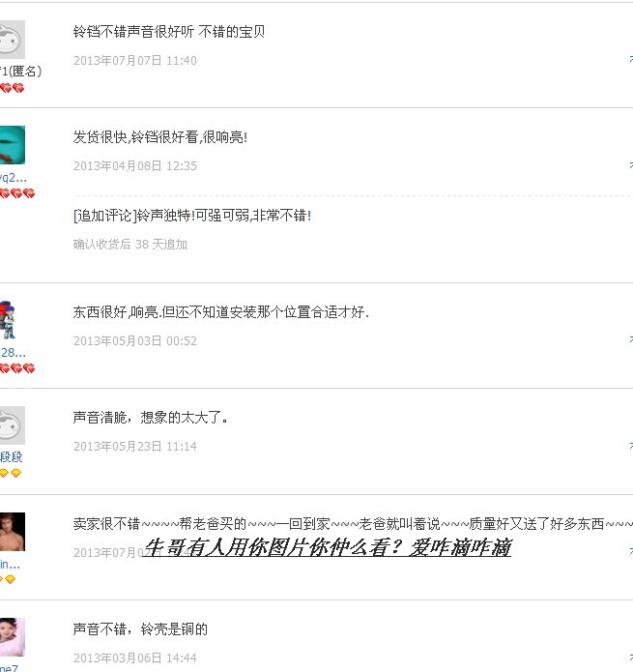Click the shirtless man avatar photo
The image size is (633, 672).
pos(13,532)
